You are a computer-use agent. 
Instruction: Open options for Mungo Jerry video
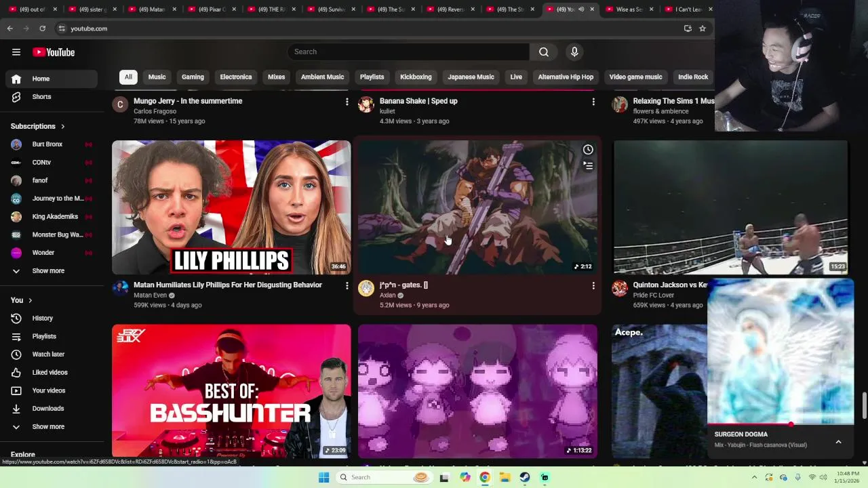[347, 102]
